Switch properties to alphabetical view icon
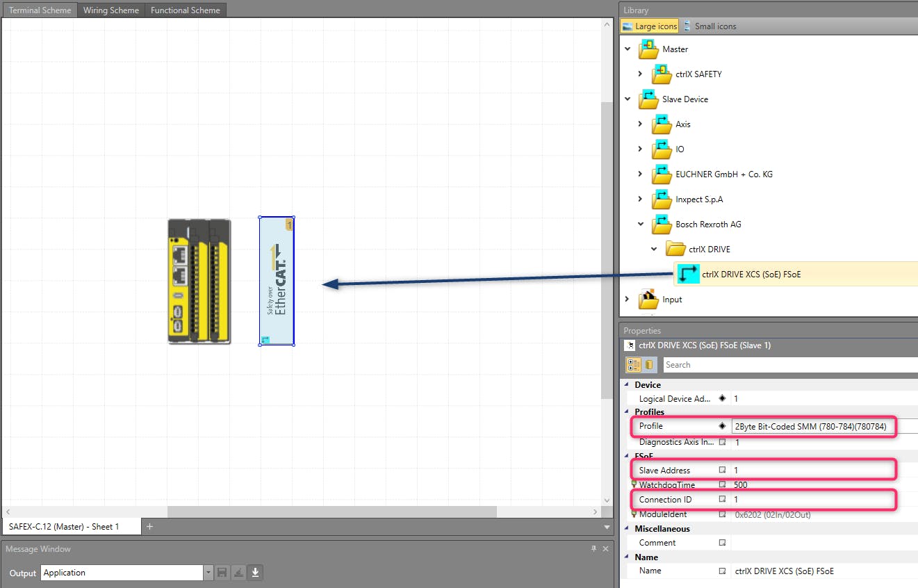 click(650, 365)
